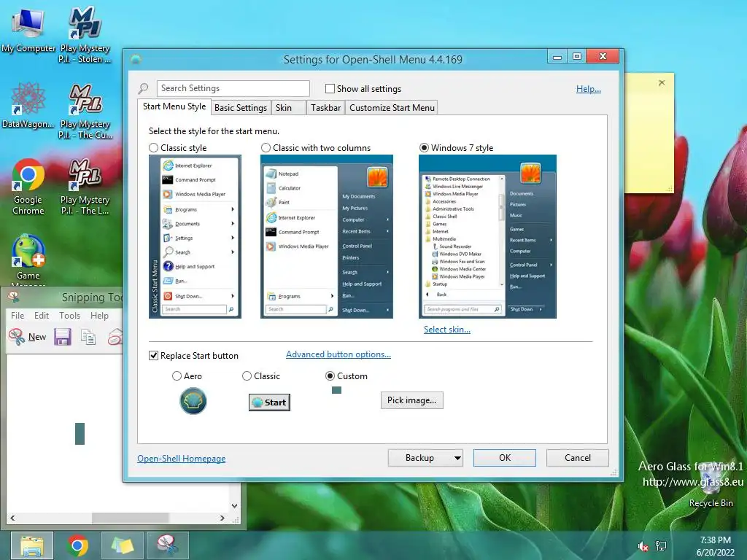Open the My Computer desktop icon

click(x=28, y=29)
